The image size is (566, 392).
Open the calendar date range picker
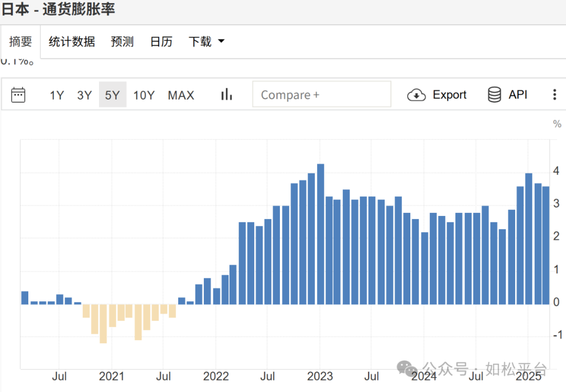click(18, 95)
